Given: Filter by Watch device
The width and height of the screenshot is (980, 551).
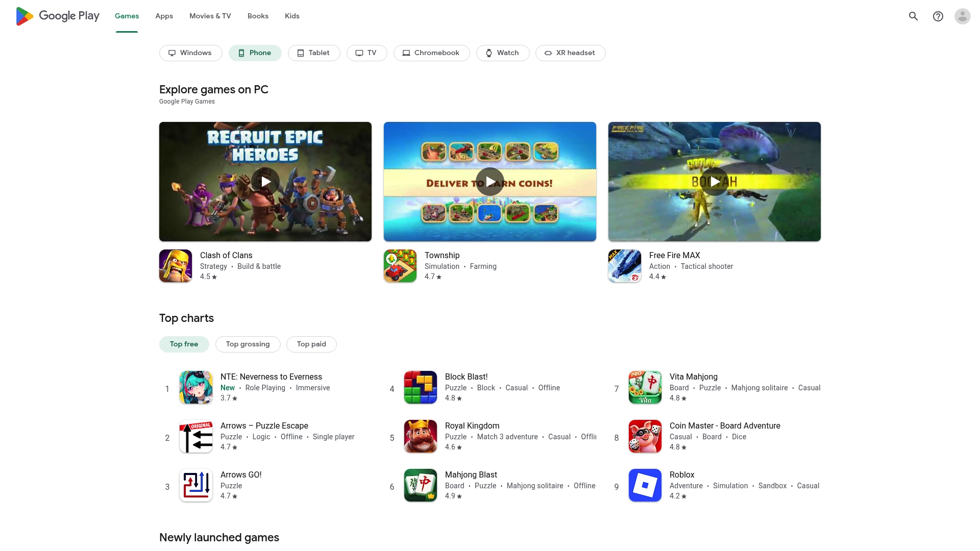Looking at the screenshot, I should pyautogui.click(x=503, y=53).
